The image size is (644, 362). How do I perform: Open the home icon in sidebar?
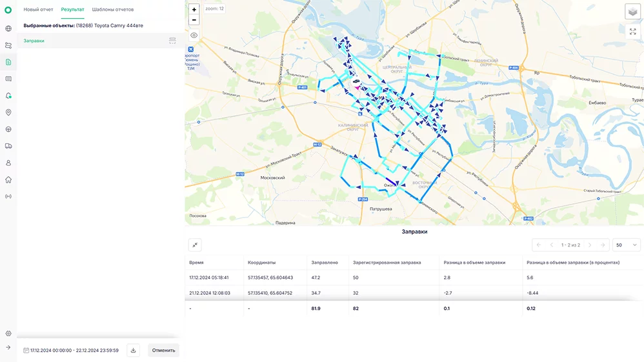[x=8, y=179]
